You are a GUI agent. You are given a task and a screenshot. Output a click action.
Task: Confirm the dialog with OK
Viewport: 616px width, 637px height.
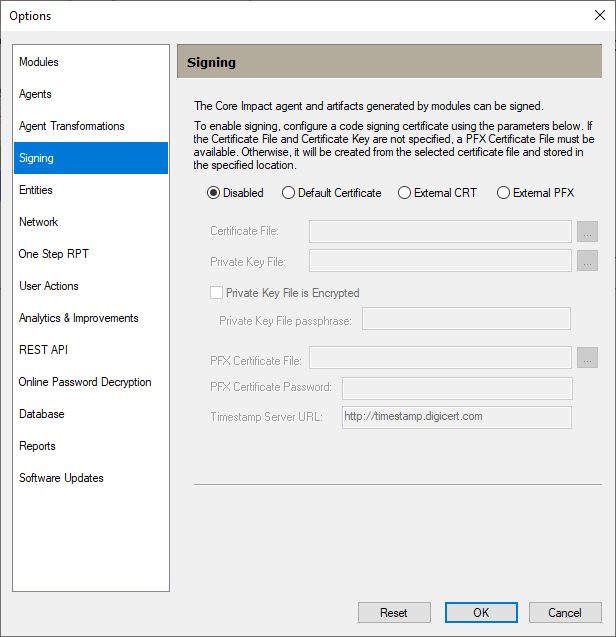pos(481,613)
